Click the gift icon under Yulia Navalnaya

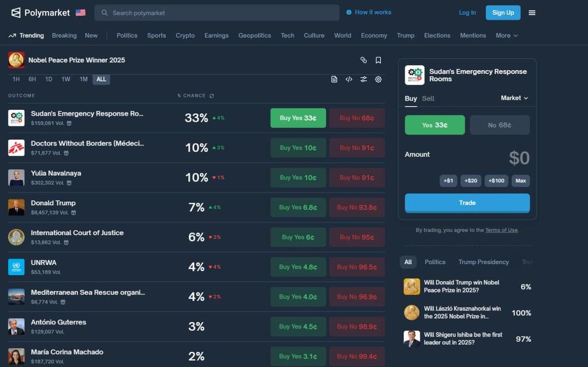coord(69,183)
